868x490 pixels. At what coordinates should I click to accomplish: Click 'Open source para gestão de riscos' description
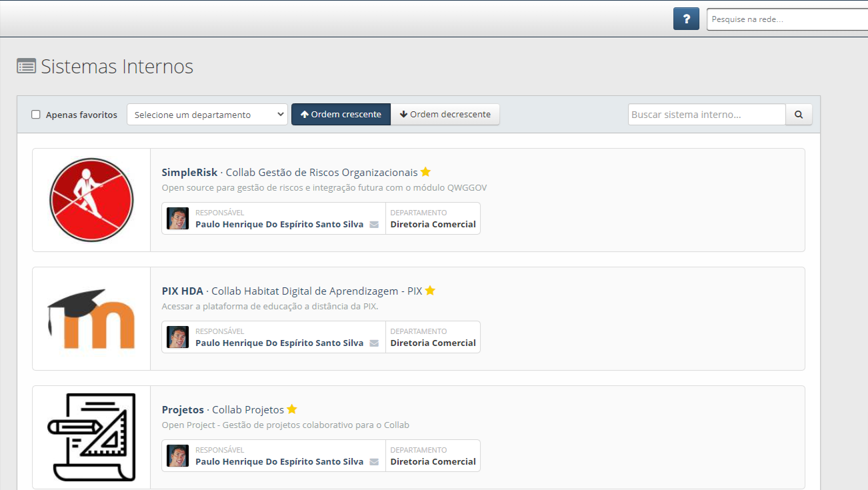click(324, 188)
